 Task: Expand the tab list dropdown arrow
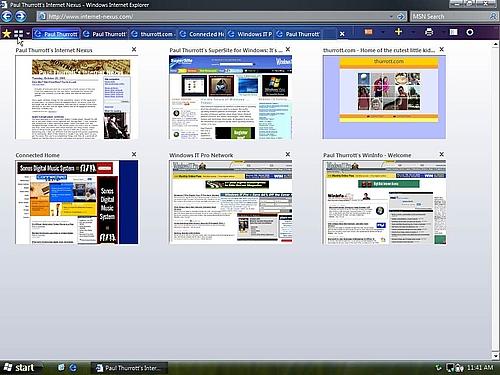click(x=28, y=34)
